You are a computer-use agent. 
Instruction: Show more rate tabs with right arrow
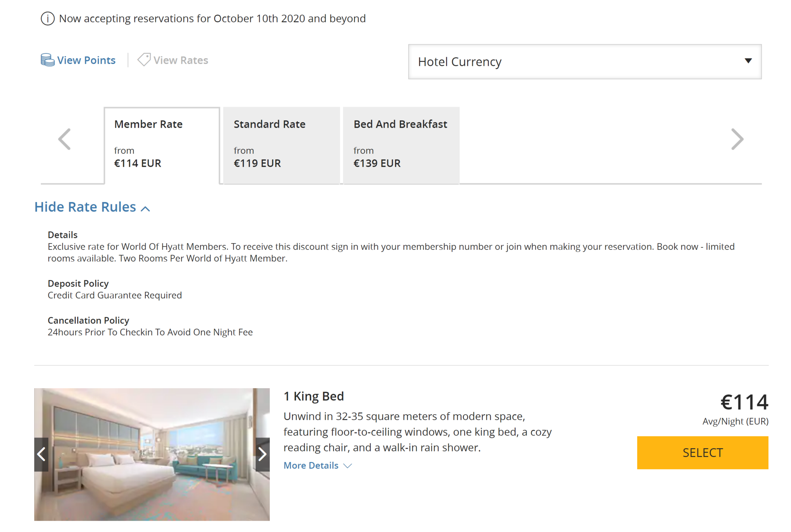point(737,139)
